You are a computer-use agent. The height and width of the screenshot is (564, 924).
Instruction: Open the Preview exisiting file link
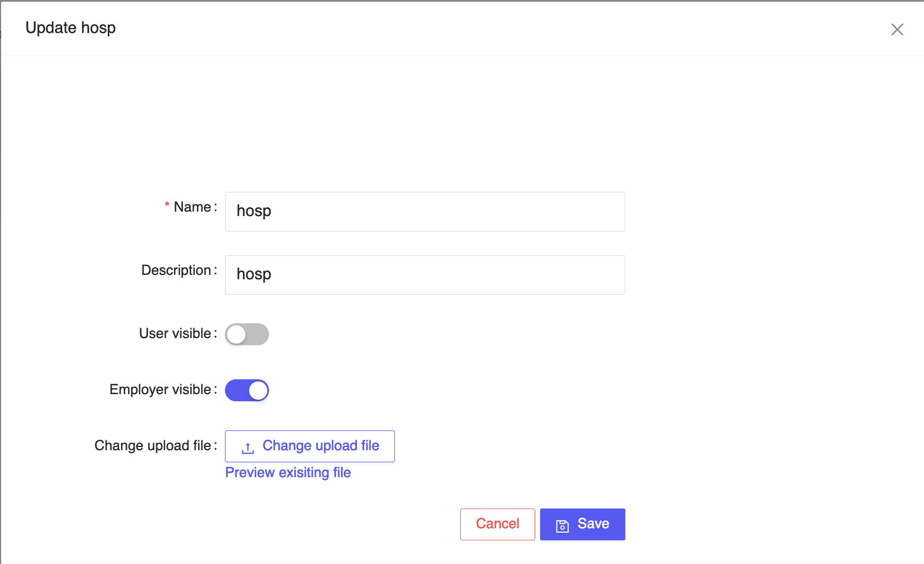coord(288,473)
